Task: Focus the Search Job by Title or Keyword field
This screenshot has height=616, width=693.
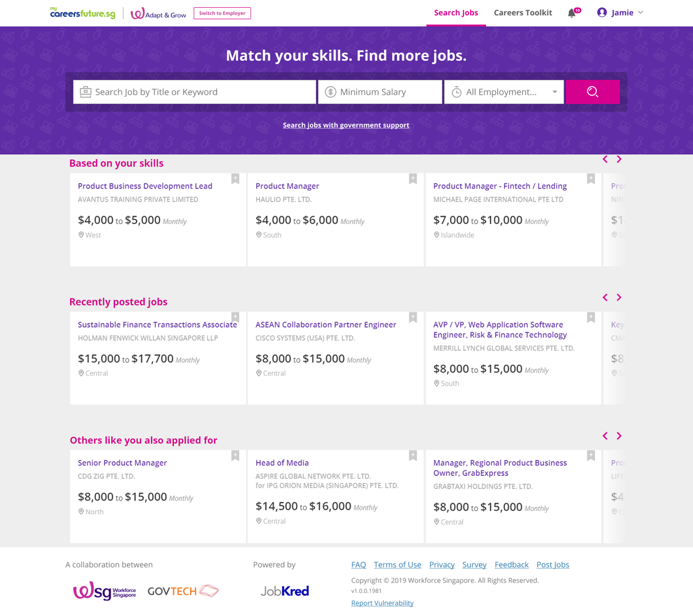Action: point(195,92)
